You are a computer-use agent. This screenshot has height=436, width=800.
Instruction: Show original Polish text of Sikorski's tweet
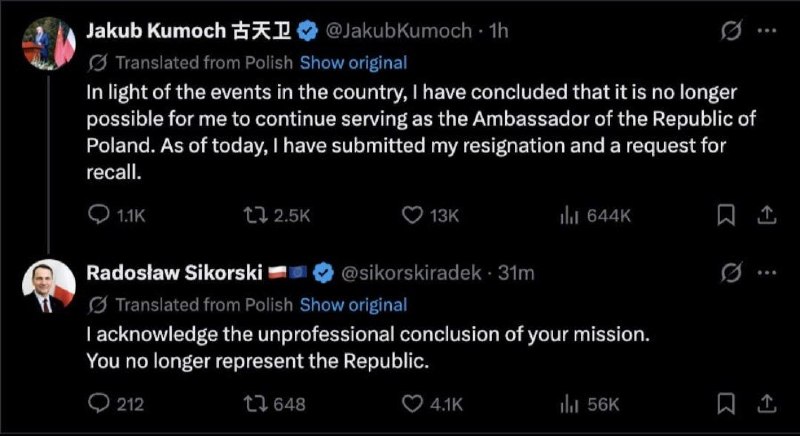(354, 305)
